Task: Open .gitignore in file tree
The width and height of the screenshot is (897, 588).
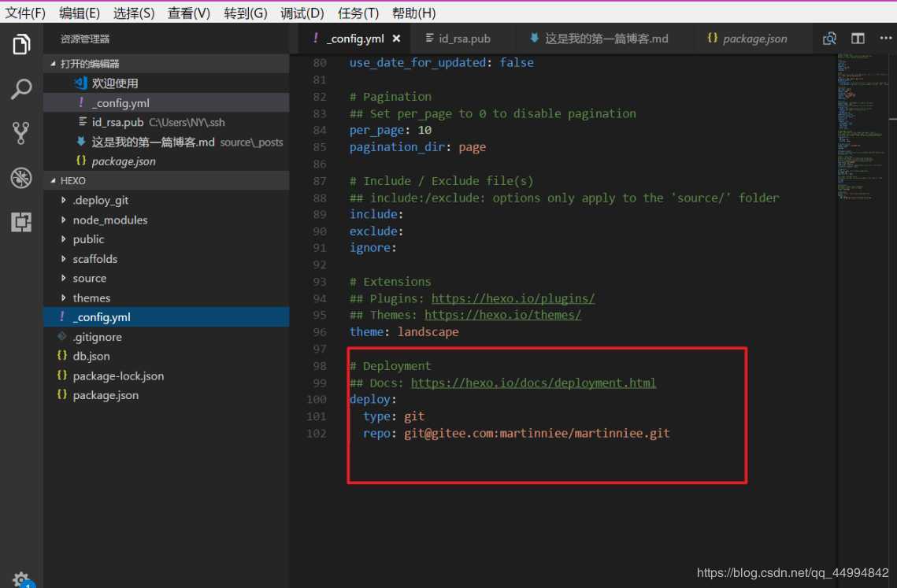Action: click(x=166, y=336)
